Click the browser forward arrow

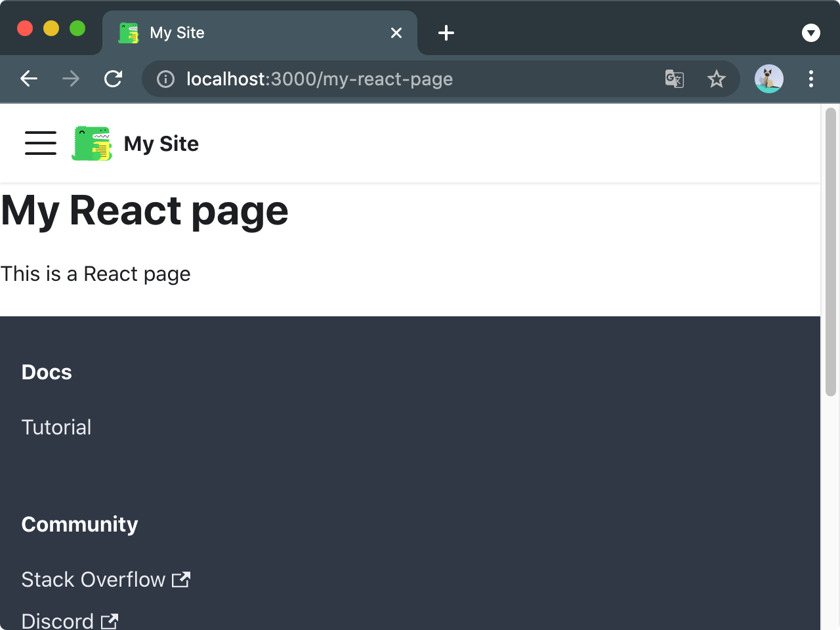(x=71, y=79)
